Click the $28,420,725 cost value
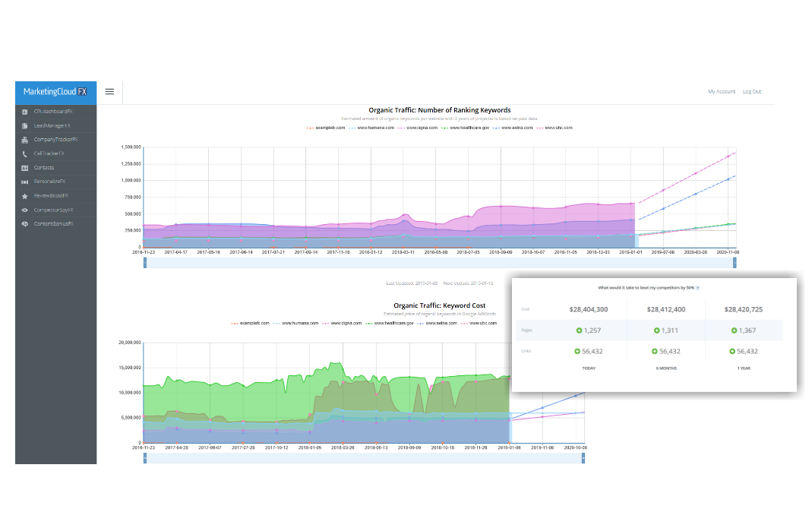This screenshot has height=528, width=812. (744, 310)
